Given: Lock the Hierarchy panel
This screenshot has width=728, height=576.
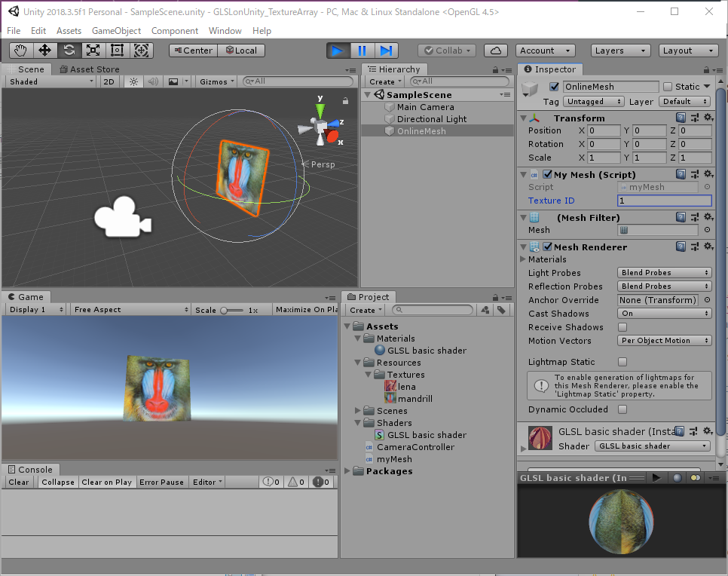Looking at the screenshot, I should tap(495, 69).
